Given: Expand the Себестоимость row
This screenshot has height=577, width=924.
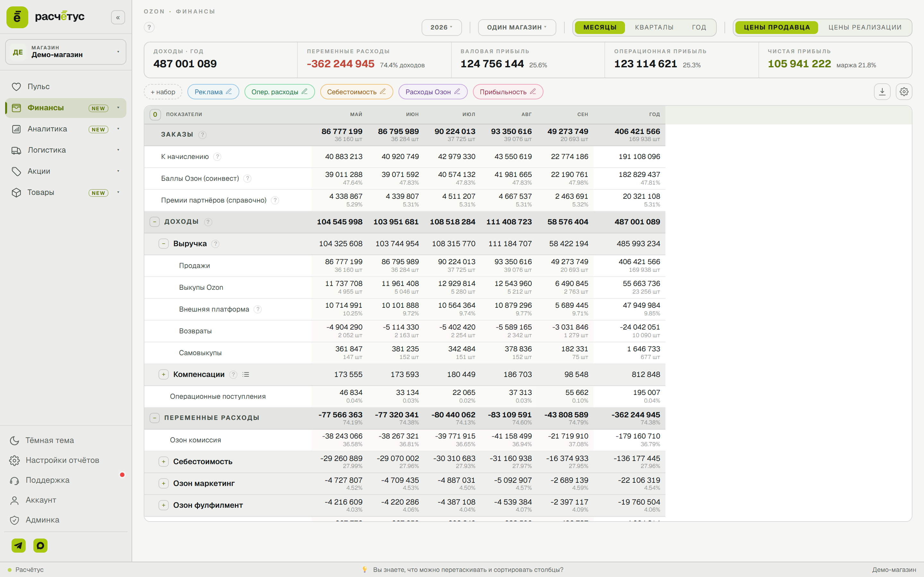Looking at the screenshot, I should click(163, 461).
